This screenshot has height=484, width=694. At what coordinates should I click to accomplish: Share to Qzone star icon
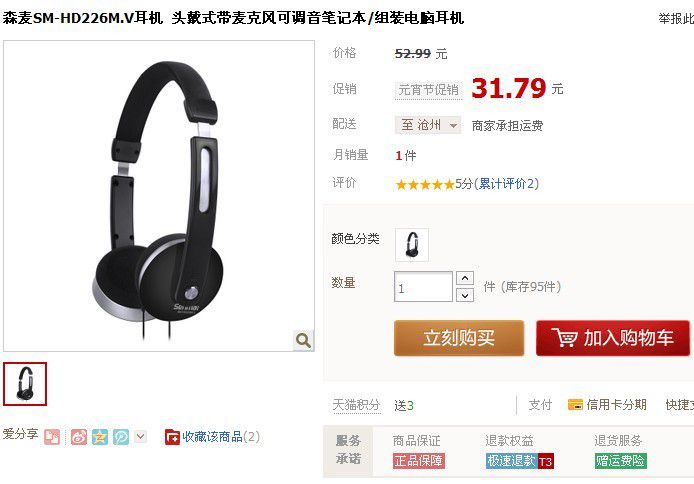tap(100, 437)
